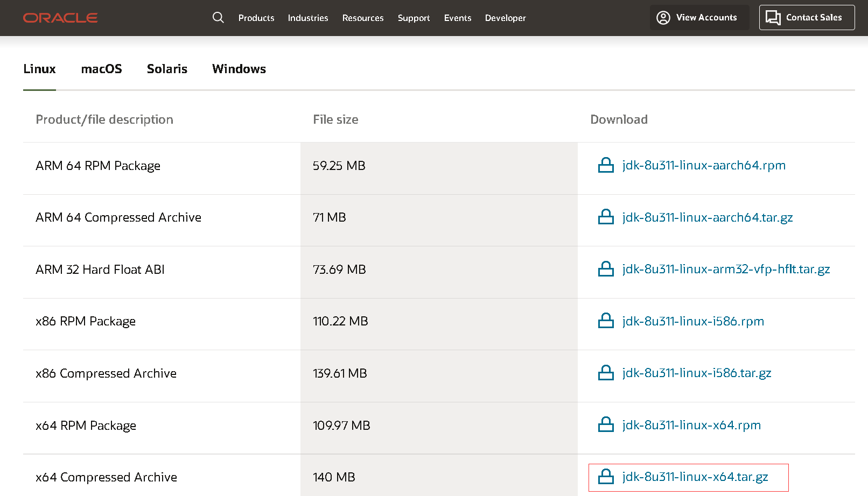Click the x86 Compressed Archive description

[106, 373]
